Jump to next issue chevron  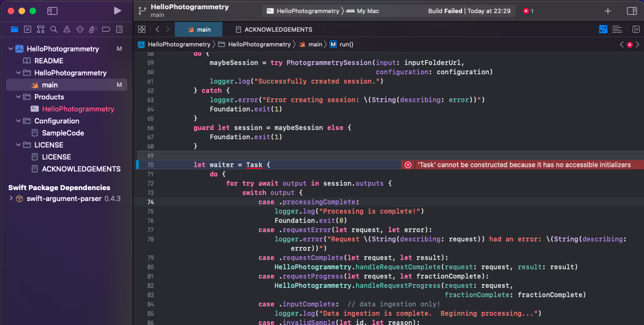point(637,44)
